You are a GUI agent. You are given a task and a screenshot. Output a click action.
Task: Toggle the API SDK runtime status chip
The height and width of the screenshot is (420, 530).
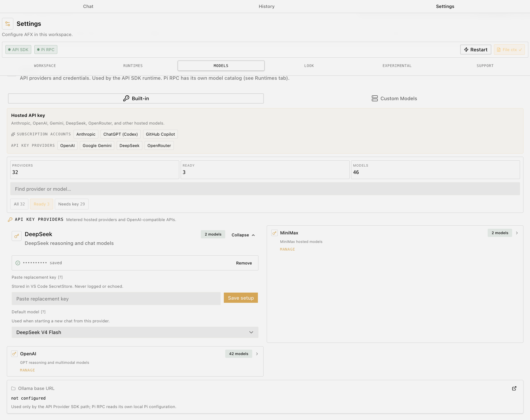[x=18, y=50]
